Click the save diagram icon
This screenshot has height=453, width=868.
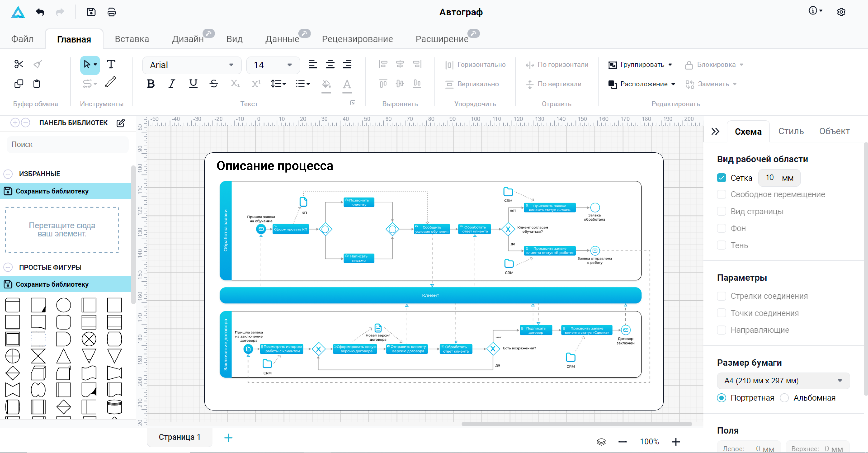point(91,12)
